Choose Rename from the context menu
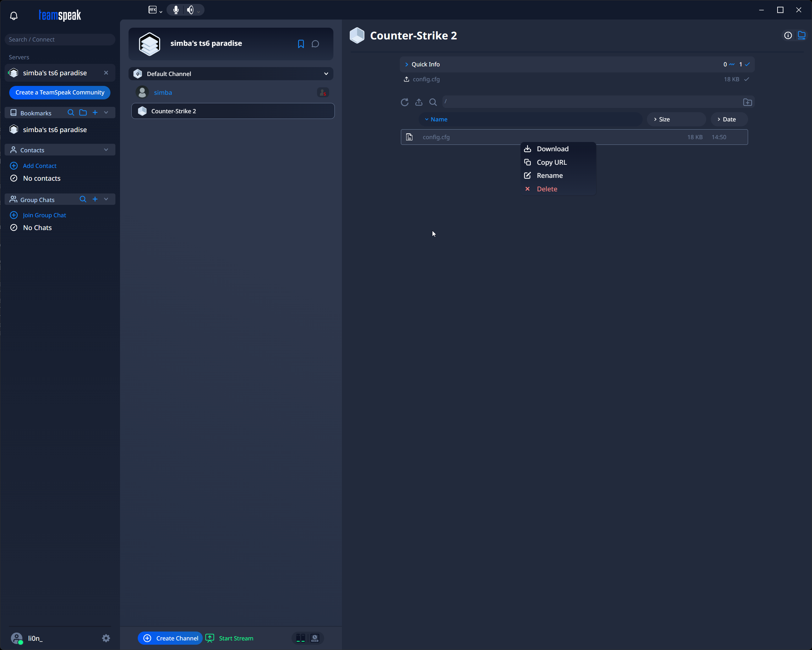The width and height of the screenshot is (812, 650). tap(558, 175)
